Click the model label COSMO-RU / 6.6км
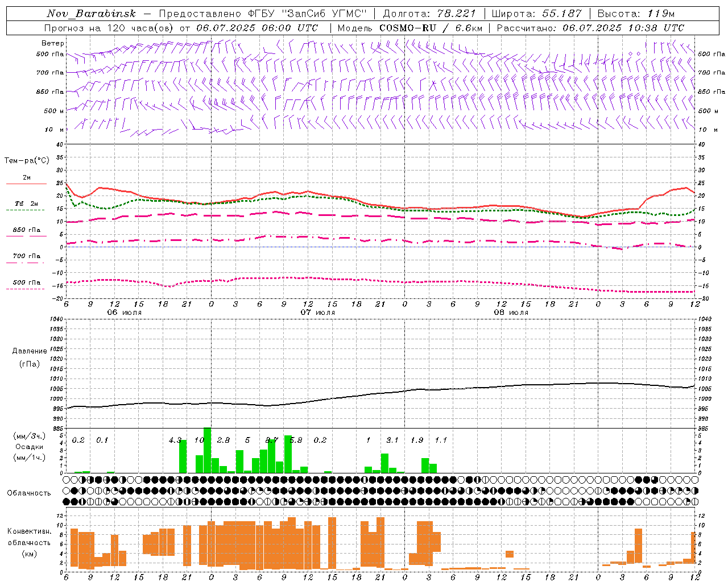The height and width of the screenshot is (582, 728). [x=431, y=28]
